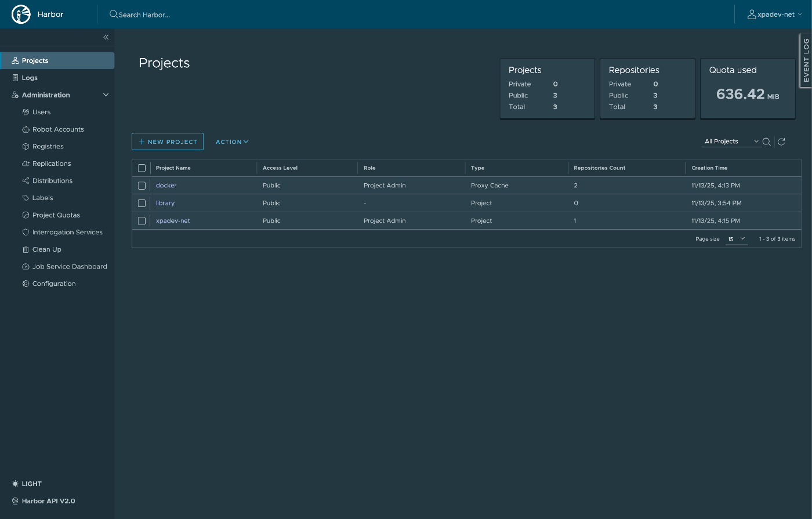This screenshot has width=812, height=519.
Task: Click the Configuration gear icon
Action: click(x=26, y=284)
